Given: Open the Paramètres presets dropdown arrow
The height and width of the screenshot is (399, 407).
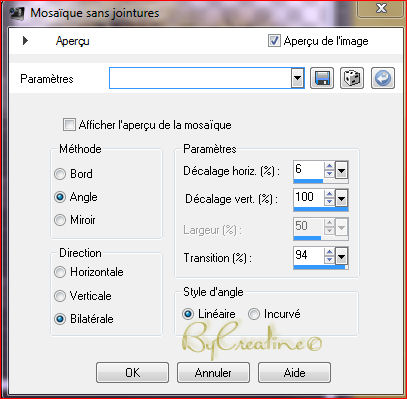Looking at the screenshot, I should pos(297,79).
